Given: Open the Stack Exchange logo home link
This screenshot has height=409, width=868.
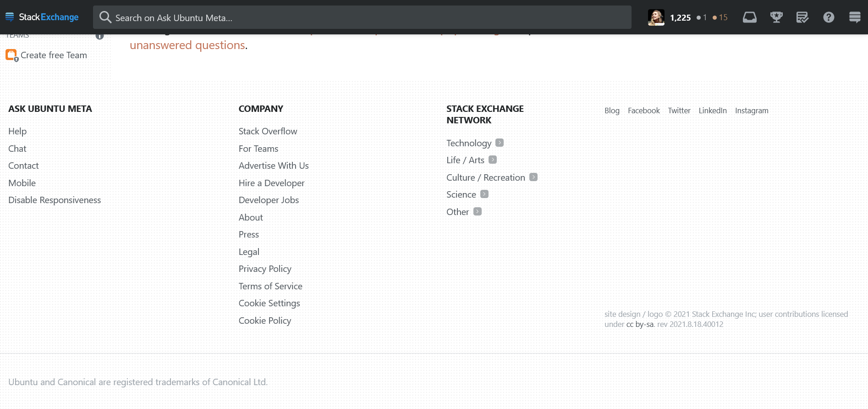Looking at the screenshot, I should [42, 17].
